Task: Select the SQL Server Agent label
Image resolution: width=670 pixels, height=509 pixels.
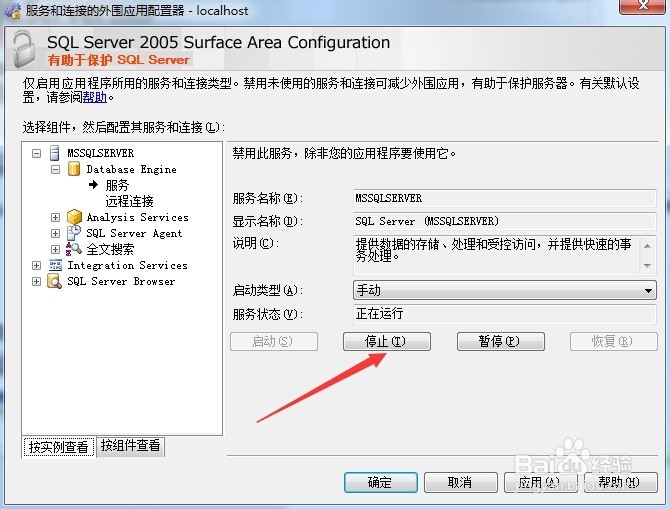Action: pyautogui.click(x=134, y=233)
